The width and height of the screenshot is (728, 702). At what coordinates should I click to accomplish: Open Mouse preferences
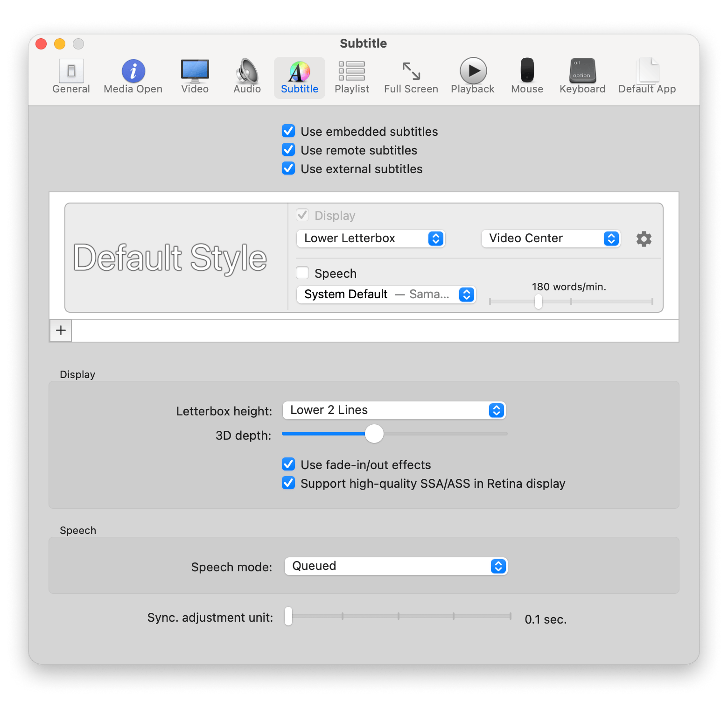click(x=527, y=77)
